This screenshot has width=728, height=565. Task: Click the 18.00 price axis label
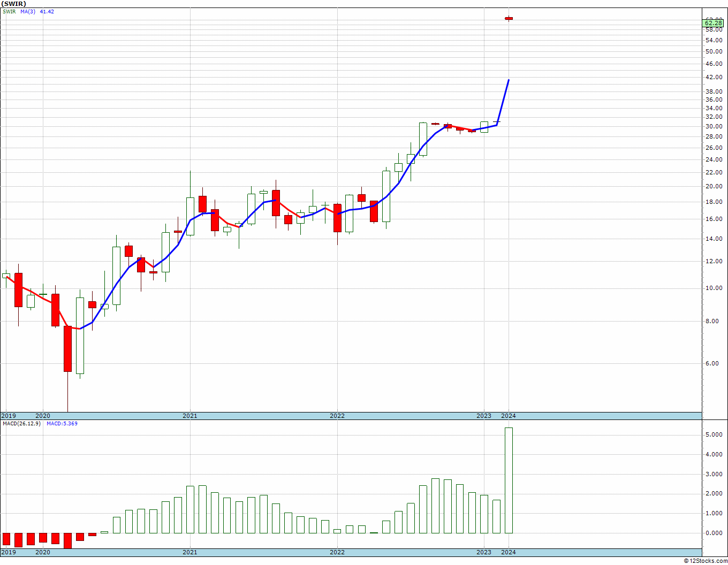pos(714,202)
